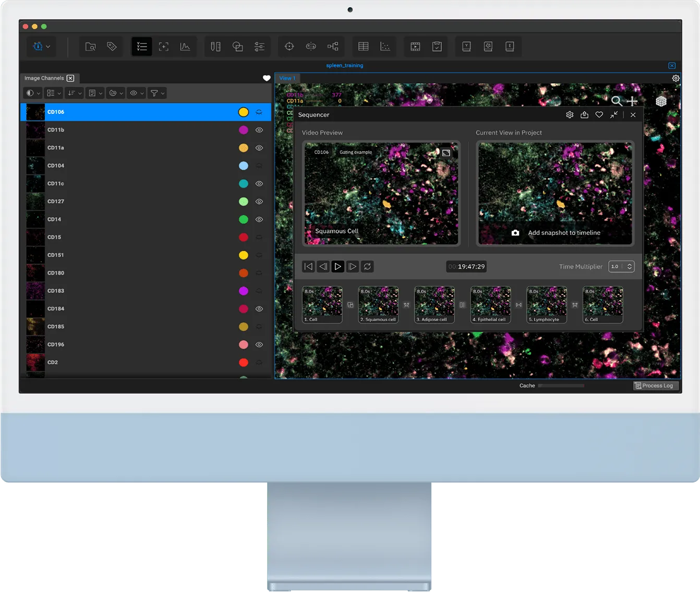Screen dimensions: 700x592
Task: Change the red swatch of CD2 channel
Action: click(243, 362)
